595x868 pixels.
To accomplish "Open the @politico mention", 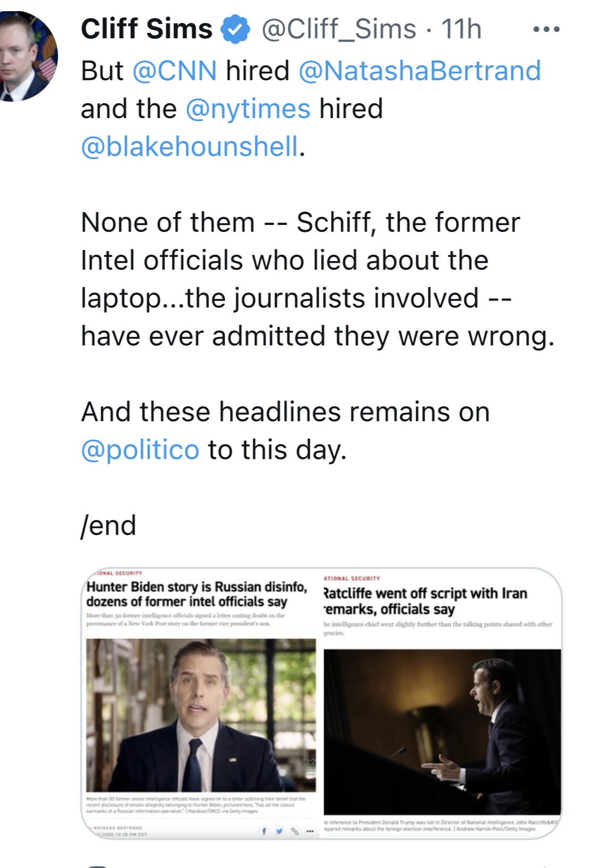I will click(140, 450).
